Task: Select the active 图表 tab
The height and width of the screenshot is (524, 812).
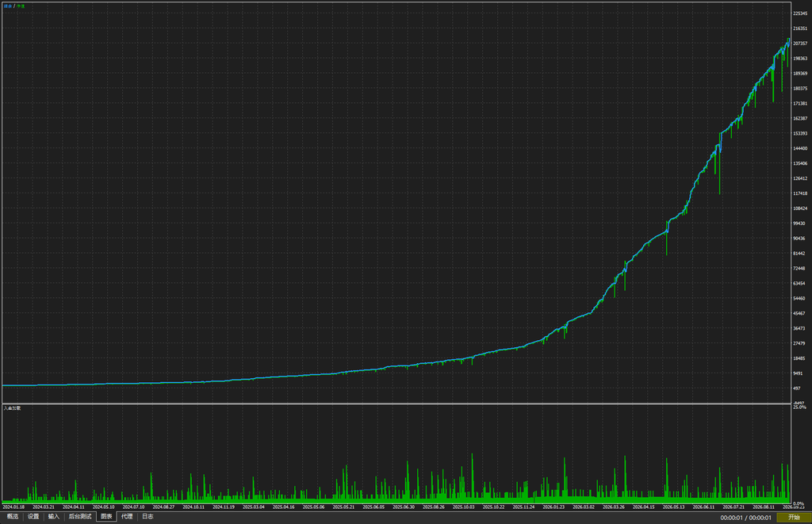Action: (x=106, y=517)
